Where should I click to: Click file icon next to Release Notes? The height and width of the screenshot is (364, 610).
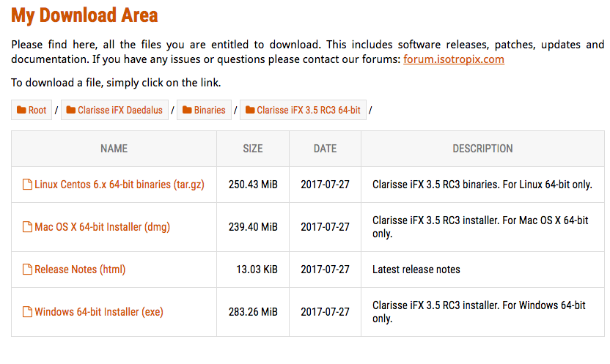27,269
